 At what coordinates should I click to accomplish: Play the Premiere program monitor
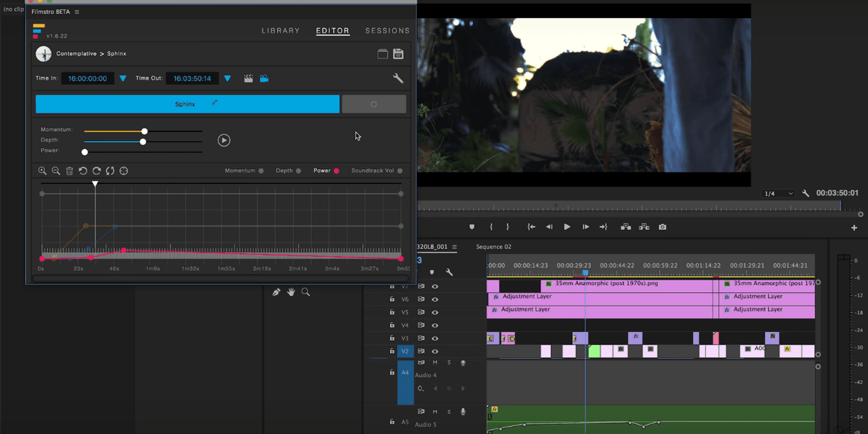point(567,226)
